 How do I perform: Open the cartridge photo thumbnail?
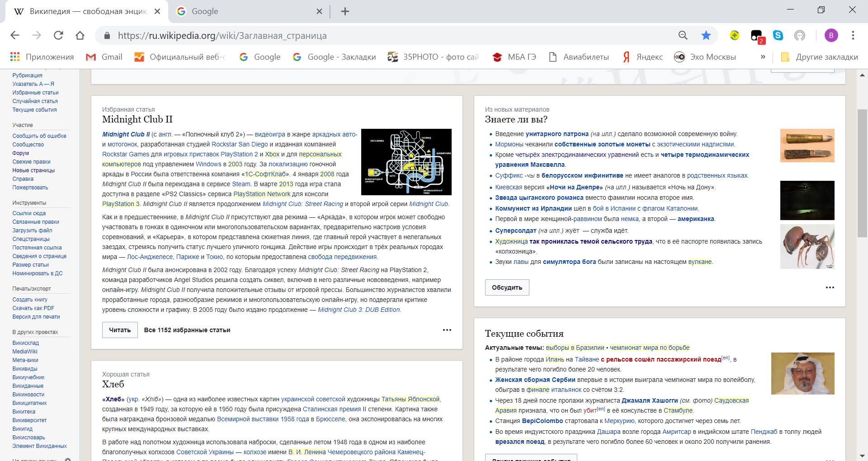(x=807, y=146)
